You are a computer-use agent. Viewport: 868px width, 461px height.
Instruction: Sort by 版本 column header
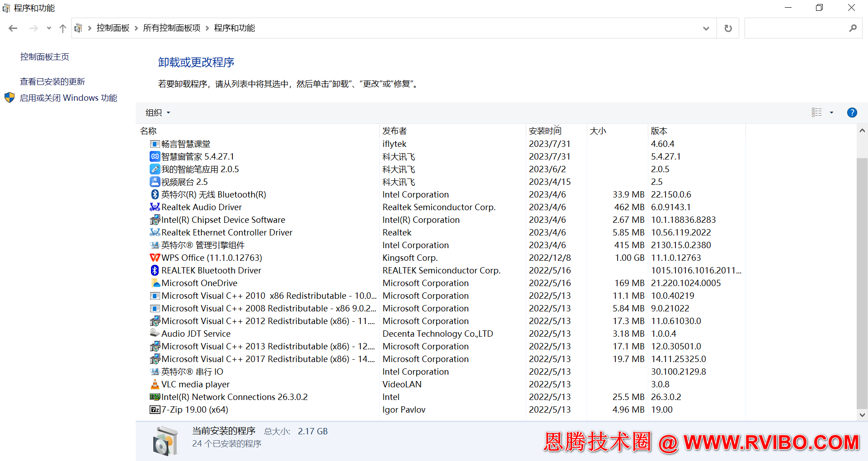point(697,131)
